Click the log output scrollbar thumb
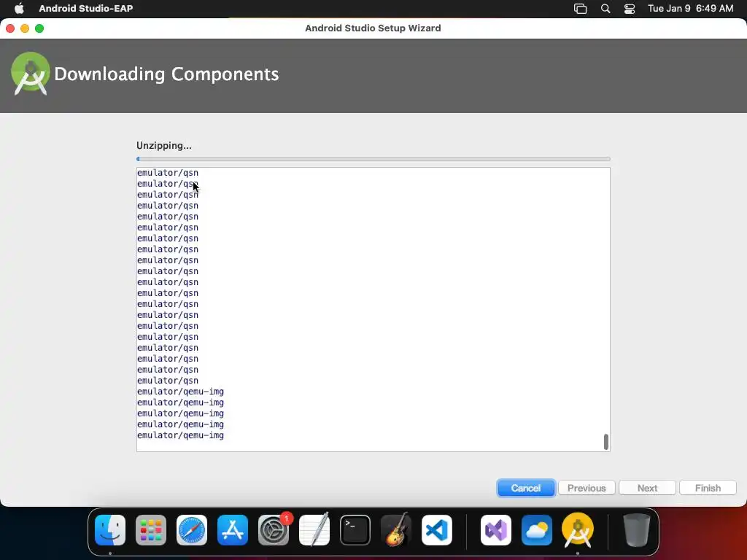 pyautogui.click(x=606, y=441)
